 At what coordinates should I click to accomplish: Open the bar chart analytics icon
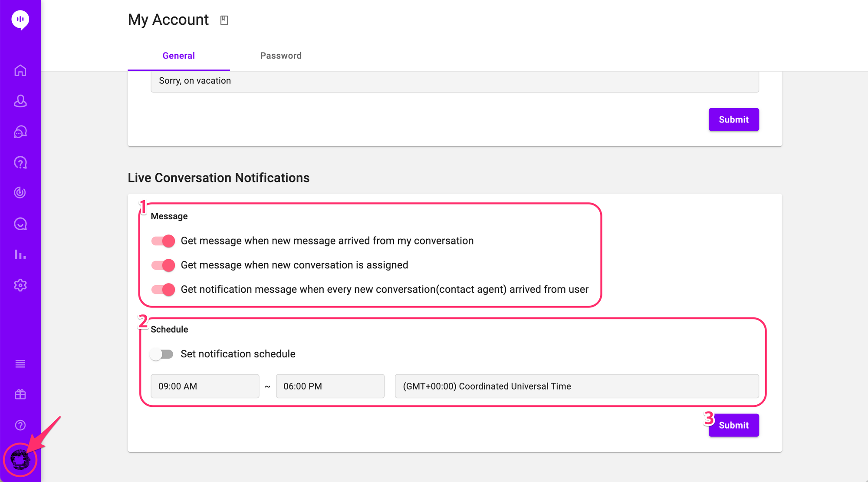20,254
